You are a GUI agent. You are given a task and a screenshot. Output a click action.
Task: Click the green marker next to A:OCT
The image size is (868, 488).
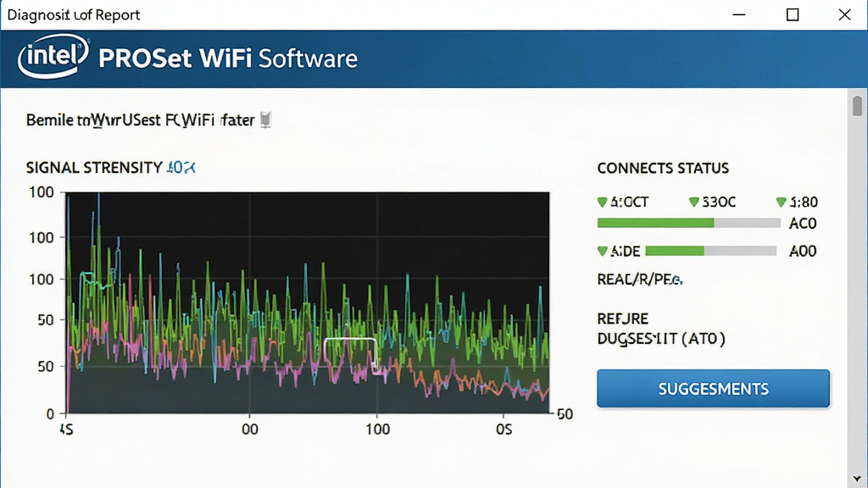point(603,202)
